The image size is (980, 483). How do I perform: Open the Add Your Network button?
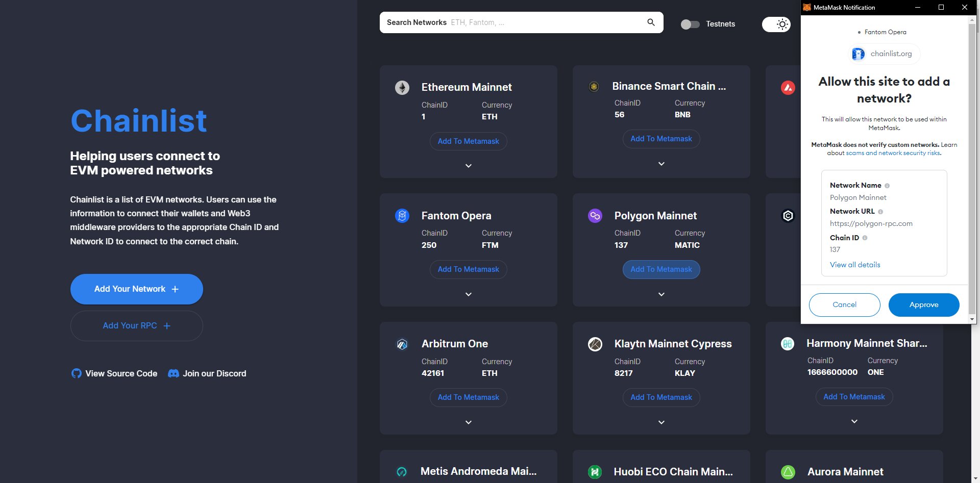[x=137, y=289]
